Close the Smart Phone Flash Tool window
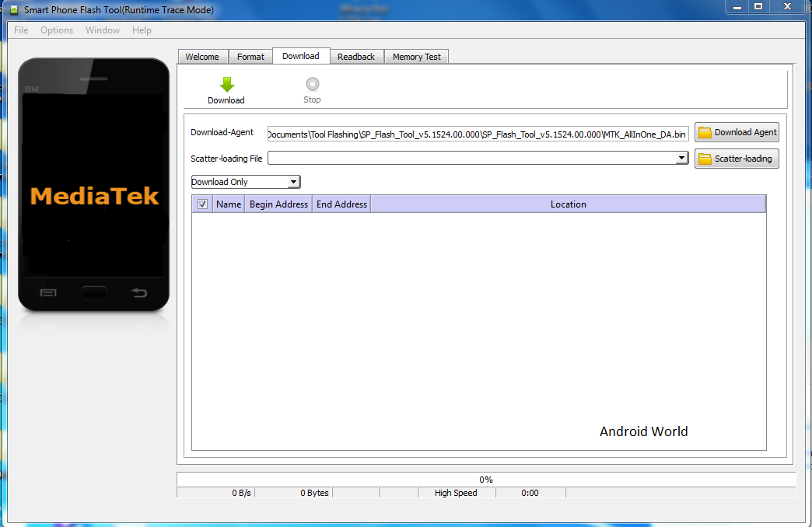812x527 pixels. [x=787, y=7]
